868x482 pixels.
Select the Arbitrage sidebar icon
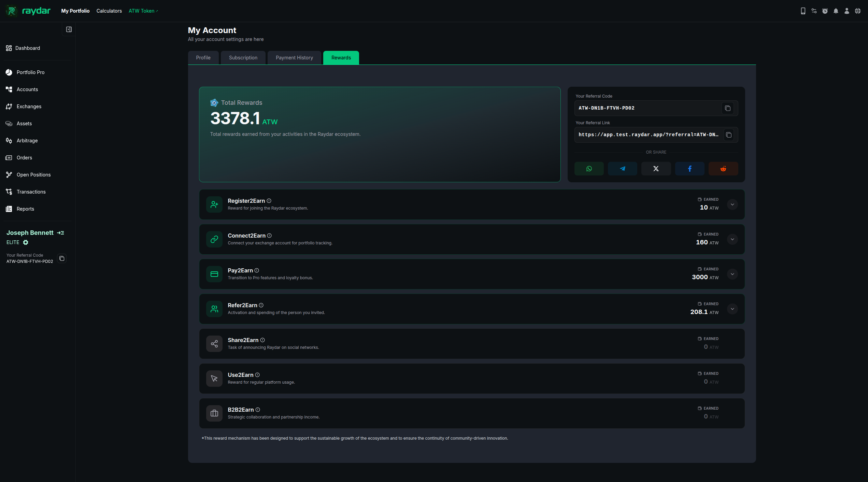pyautogui.click(x=9, y=140)
